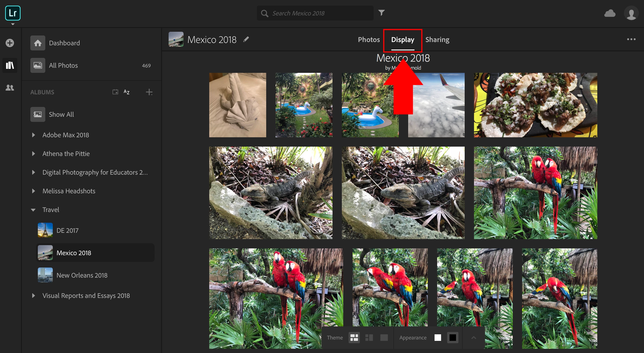Collapse the theme panel with chevron
This screenshot has width=644, height=353.
click(x=474, y=338)
